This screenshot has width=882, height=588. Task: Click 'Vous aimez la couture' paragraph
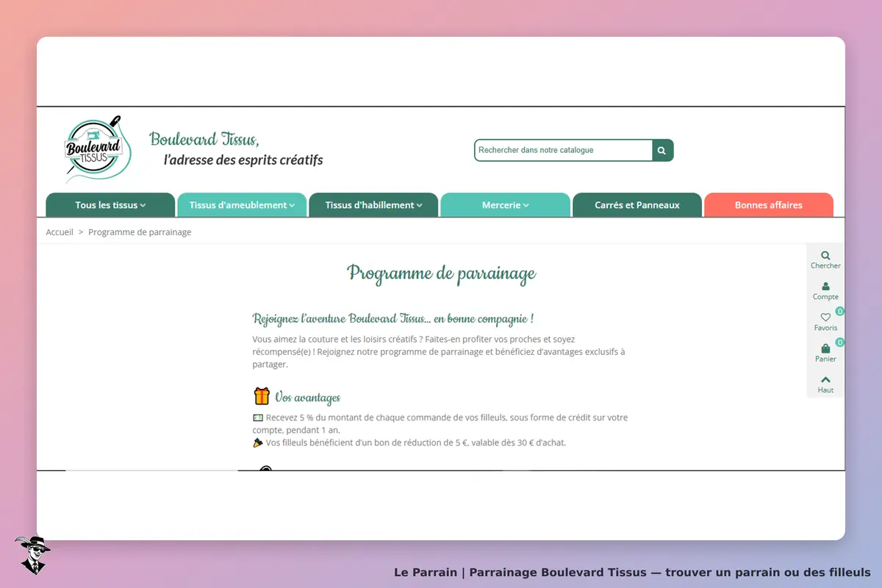tap(439, 352)
